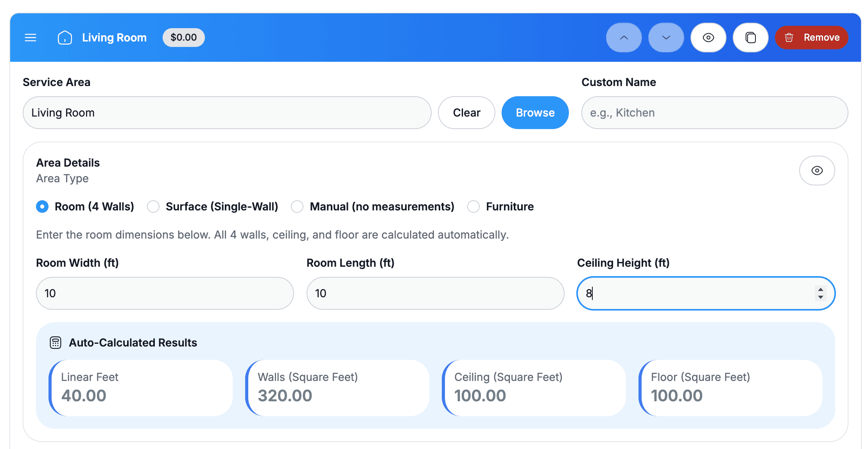Move area down with the chevron button
The image size is (868, 449).
pos(666,38)
